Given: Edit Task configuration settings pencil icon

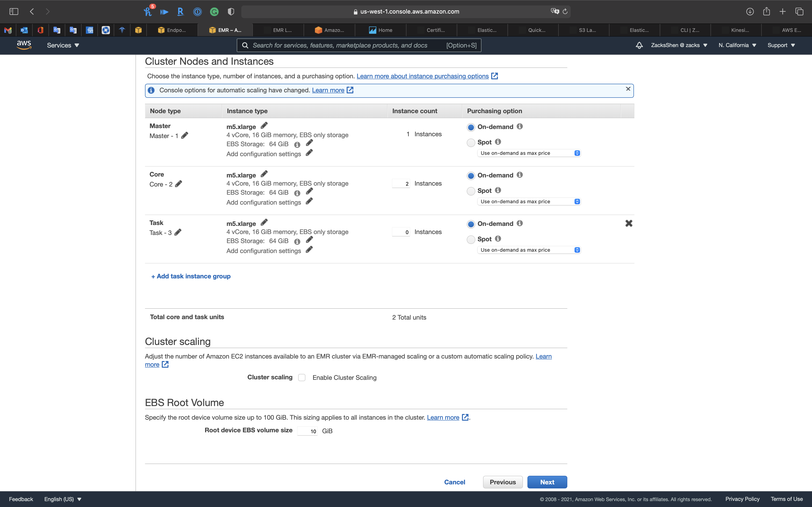Looking at the screenshot, I should (309, 250).
